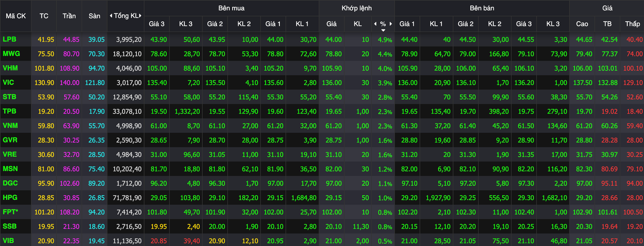Click left arrow beside % column header

click(375, 24)
